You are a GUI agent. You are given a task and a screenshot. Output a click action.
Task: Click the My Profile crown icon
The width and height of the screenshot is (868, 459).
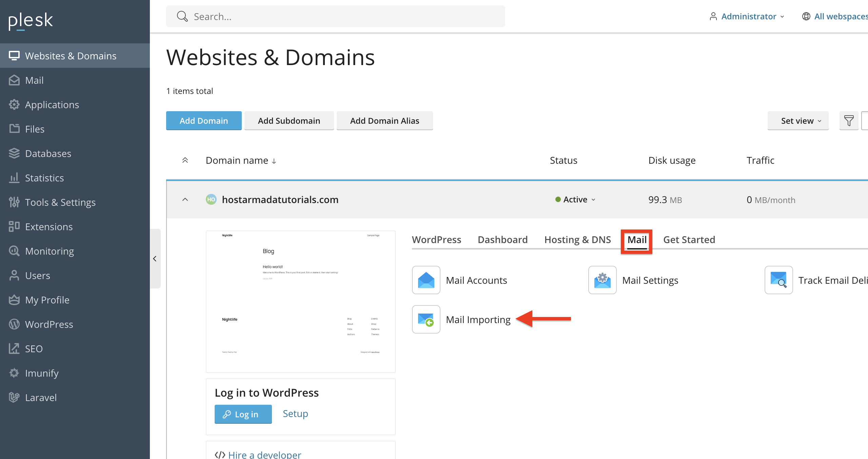tap(14, 300)
